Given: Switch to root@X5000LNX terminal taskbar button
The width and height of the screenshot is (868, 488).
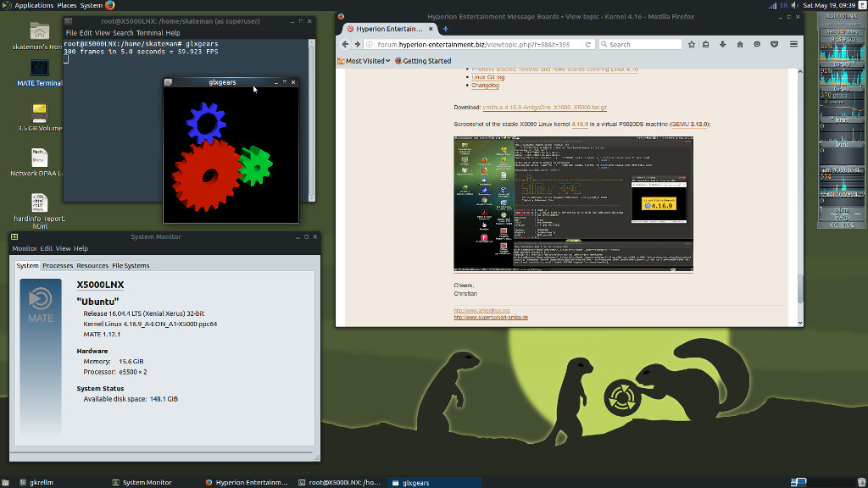Looking at the screenshot, I should coord(339,482).
